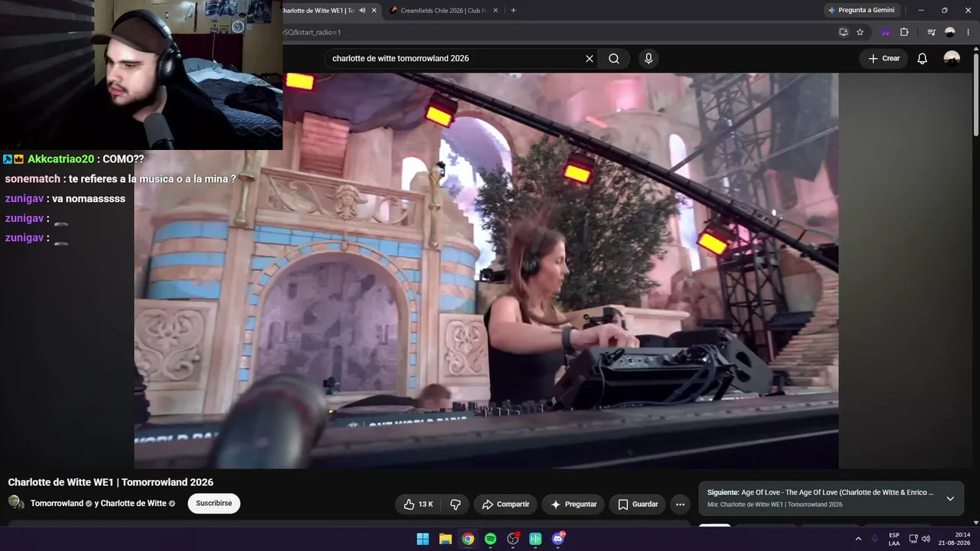Viewport: 980px width, 551px height.
Task: Click the Preguntar button
Action: point(573,504)
